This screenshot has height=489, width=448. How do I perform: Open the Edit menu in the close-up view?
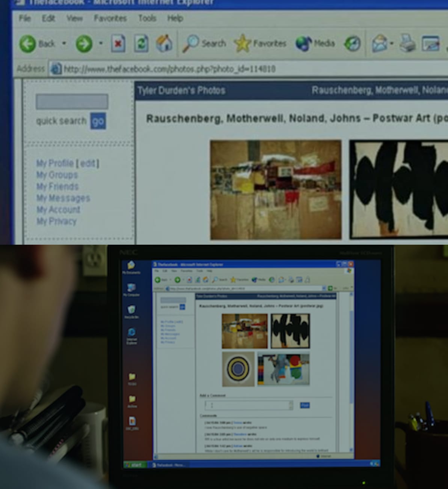[x=48, y=18]
